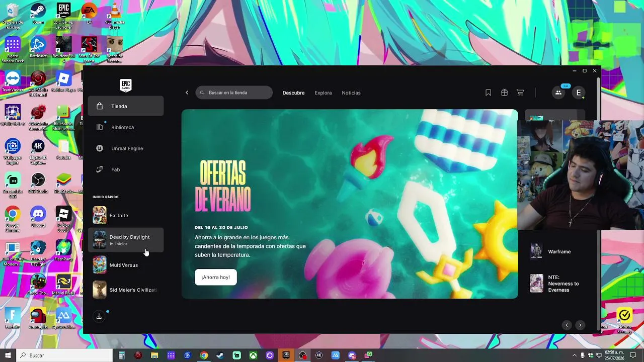Open File Explorer from the taskbar

coord(154,355)
